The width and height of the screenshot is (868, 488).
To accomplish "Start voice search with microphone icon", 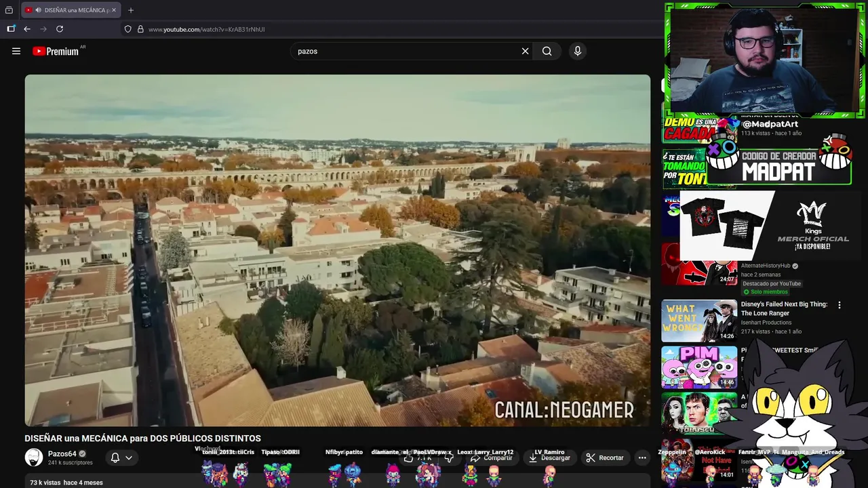I will 578,51.
